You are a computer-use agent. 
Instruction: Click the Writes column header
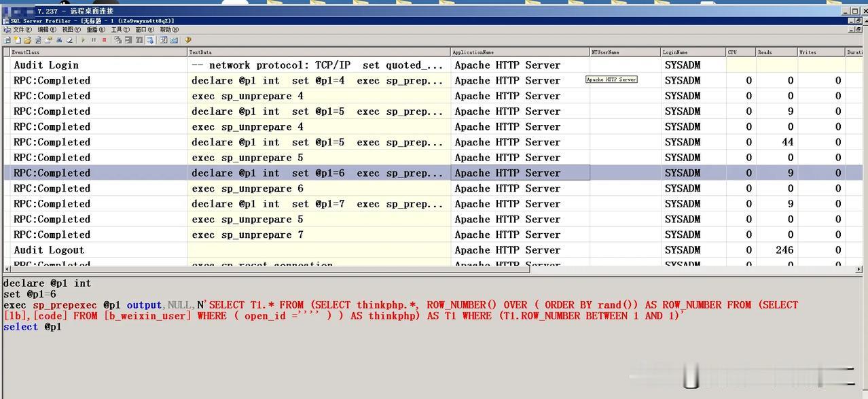coord(822,52)
